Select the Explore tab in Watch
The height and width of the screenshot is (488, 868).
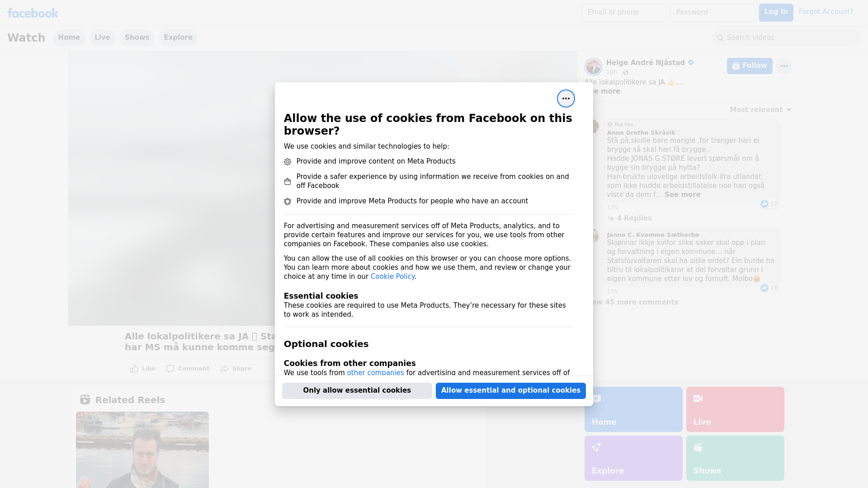coord(178,38)
